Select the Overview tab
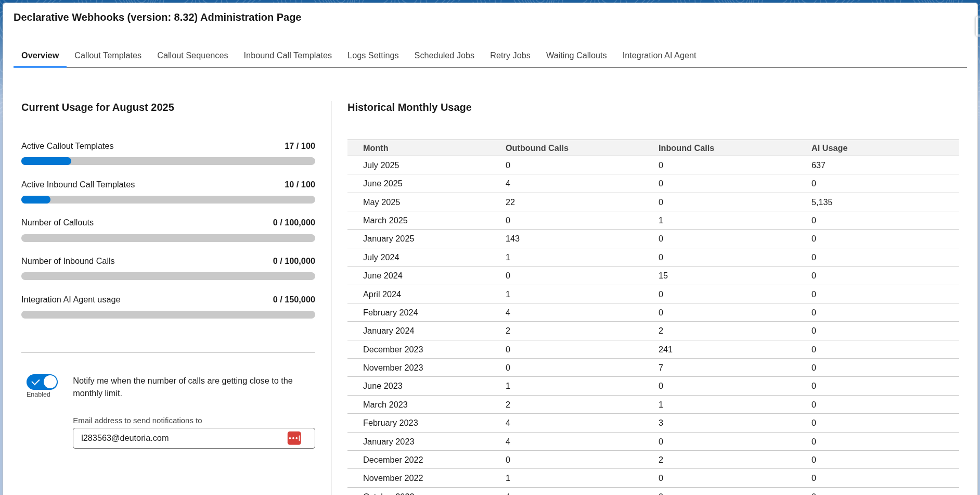Screen dimensions: 980x495 tap(40, 56)
